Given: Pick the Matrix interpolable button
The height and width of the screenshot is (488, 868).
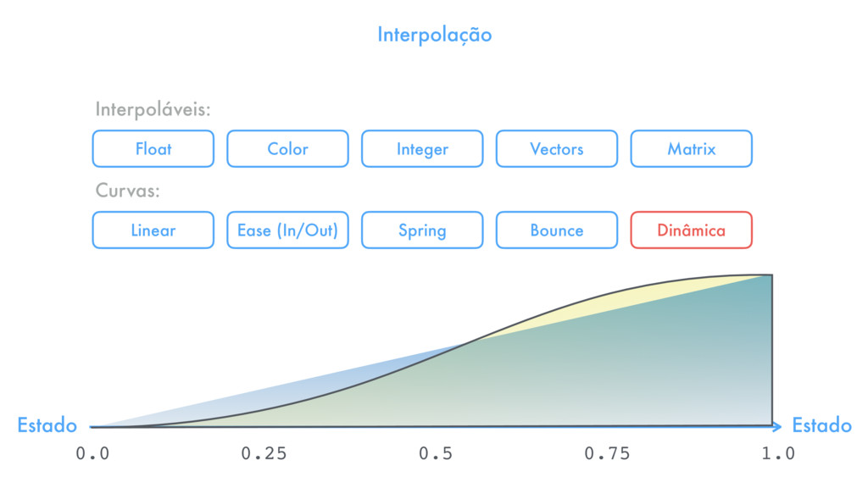Looking at the screenshot, I should 692,149.
